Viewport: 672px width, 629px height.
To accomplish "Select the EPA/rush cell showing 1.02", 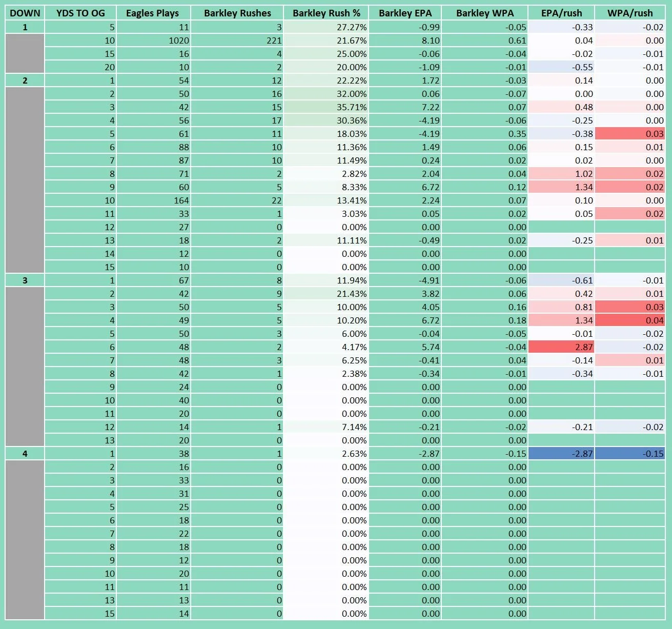I will [x=561, y=174].
